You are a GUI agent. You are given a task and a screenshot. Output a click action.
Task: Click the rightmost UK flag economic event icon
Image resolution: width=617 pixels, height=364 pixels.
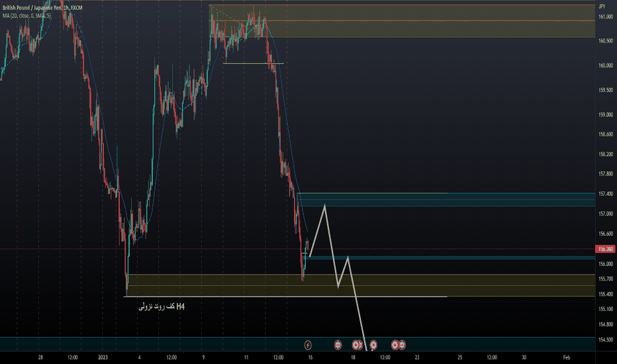402,345
